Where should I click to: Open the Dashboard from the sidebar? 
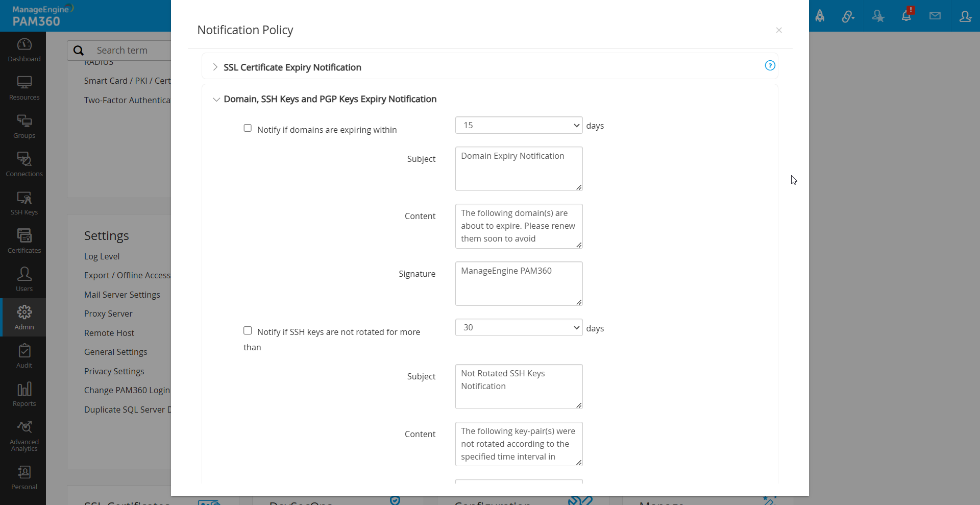(23, 49)
